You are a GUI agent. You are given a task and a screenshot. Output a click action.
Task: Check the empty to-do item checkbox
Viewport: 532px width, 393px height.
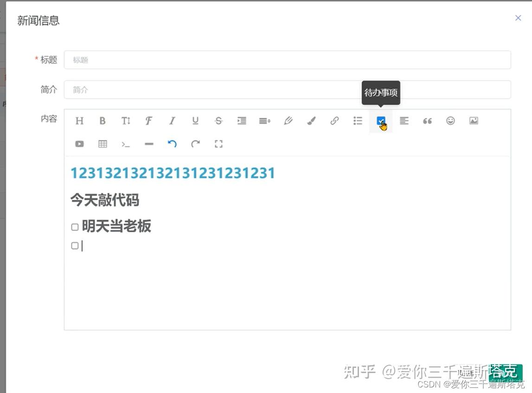click(x=75, y=245)
